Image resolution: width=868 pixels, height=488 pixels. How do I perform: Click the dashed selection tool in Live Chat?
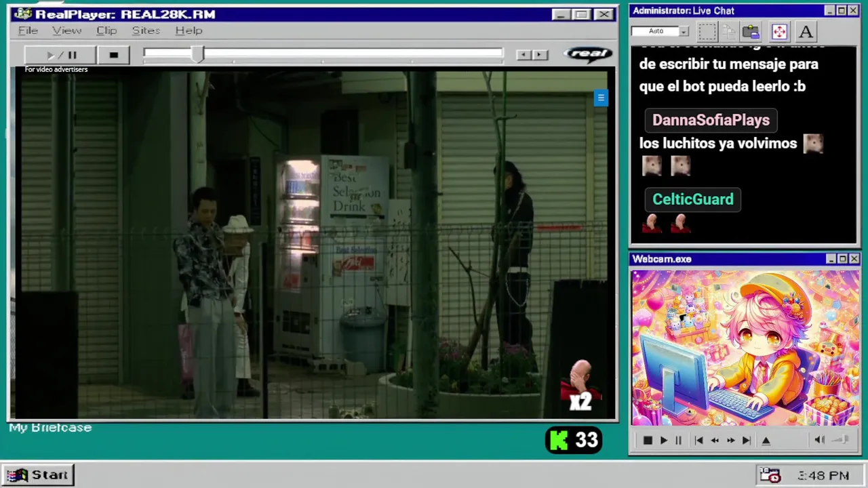click(x=707, y=31)
